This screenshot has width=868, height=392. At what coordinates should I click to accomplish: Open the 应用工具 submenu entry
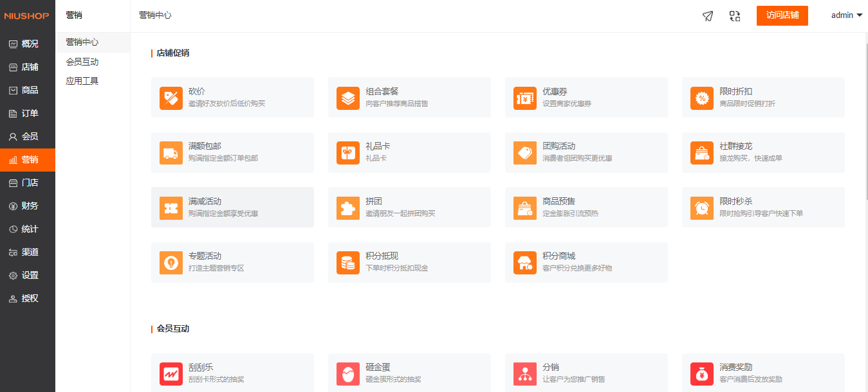click(x=81, y=80)
